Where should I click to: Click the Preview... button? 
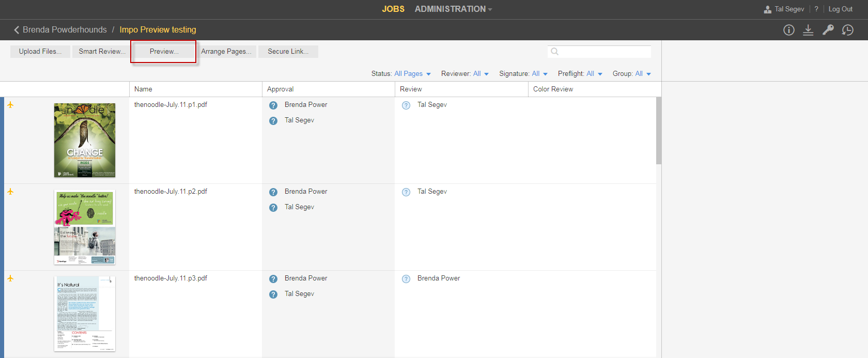coord(164,52)
